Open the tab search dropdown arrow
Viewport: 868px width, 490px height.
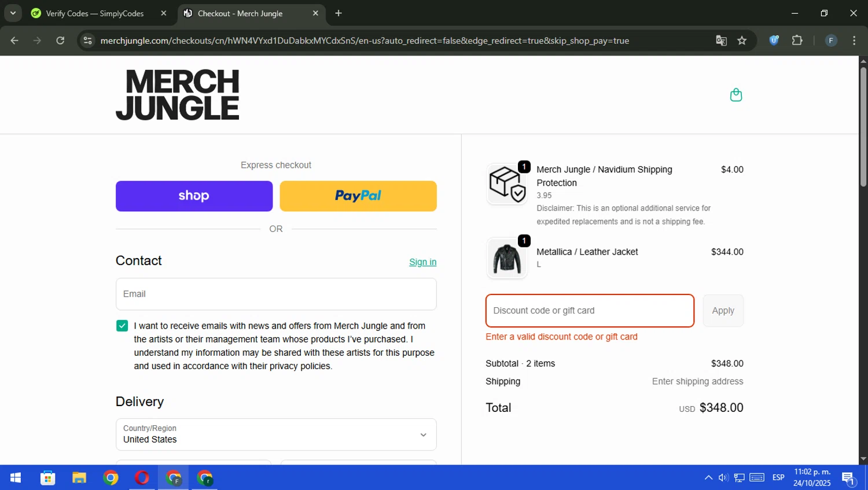(13, 13)
